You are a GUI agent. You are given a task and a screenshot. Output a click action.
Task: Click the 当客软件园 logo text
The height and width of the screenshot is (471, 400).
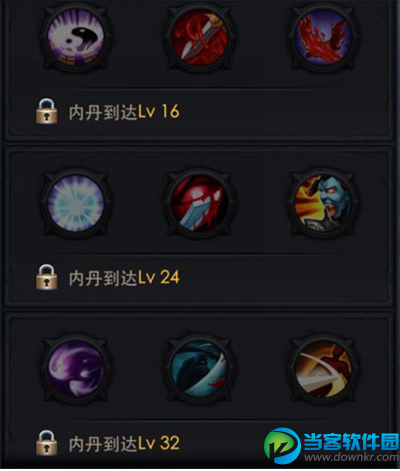[x=351, y=441]
